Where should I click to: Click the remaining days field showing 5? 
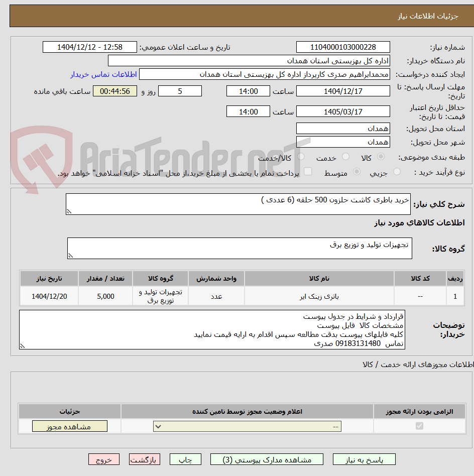pos(180,91)
